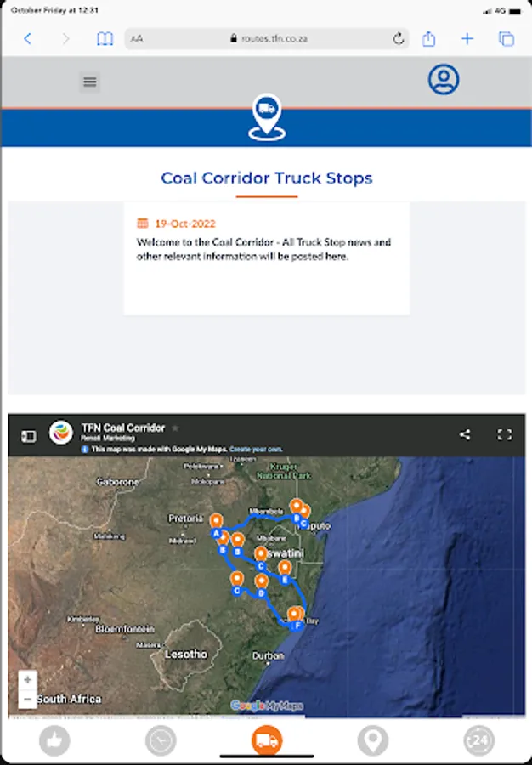Select map marker A near Pretoria
Viewport: 532px width, 765px height.
(x=216, y=525)
